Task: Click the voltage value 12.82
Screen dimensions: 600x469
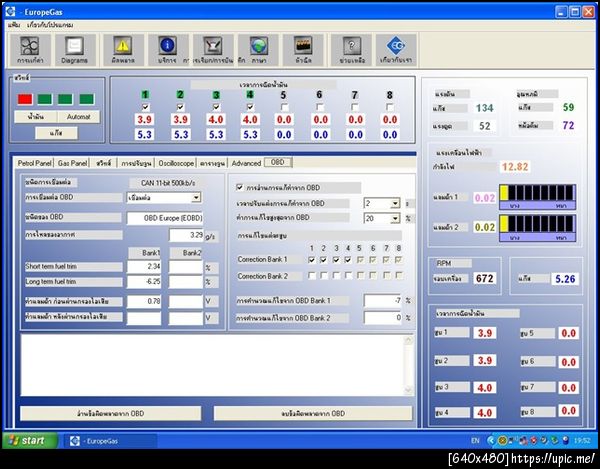Action: click(515, 167)
